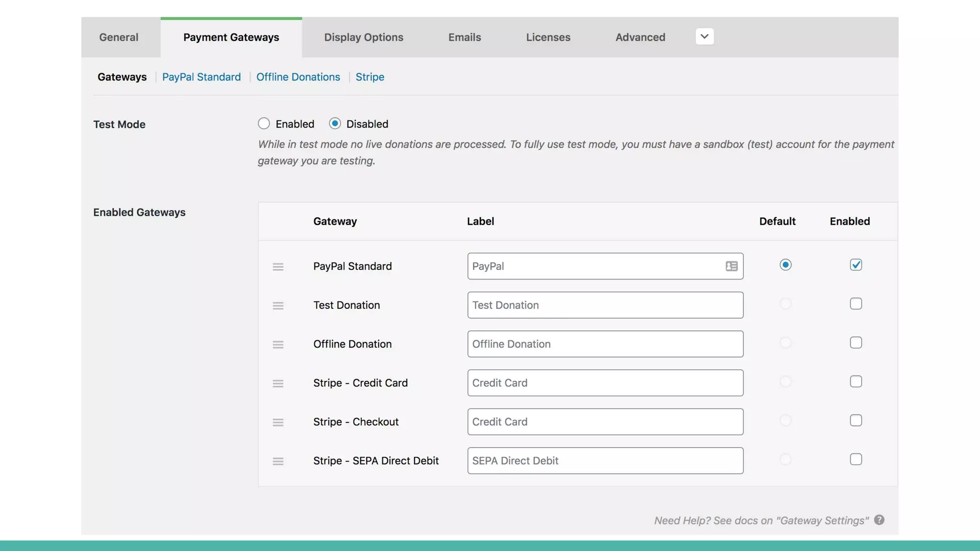Screen dimensions: 980x551
Task: Select PayPal Standard as default gateway
Action: click(785, 265)
